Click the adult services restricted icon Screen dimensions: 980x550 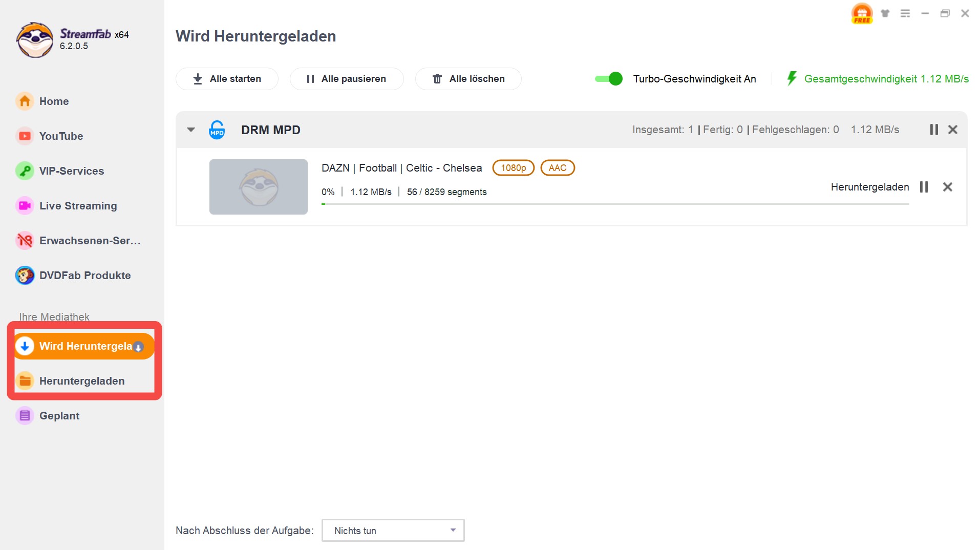tap(25, 241)
